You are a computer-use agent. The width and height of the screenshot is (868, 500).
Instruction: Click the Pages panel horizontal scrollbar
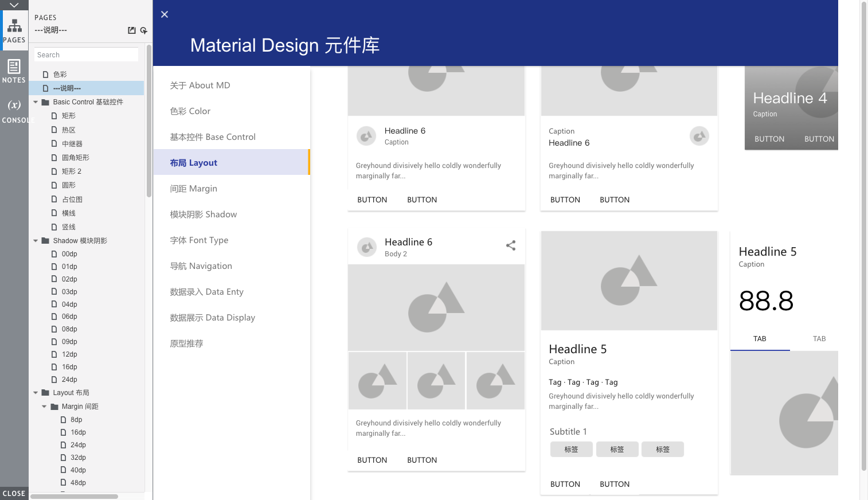pos(74,497)
